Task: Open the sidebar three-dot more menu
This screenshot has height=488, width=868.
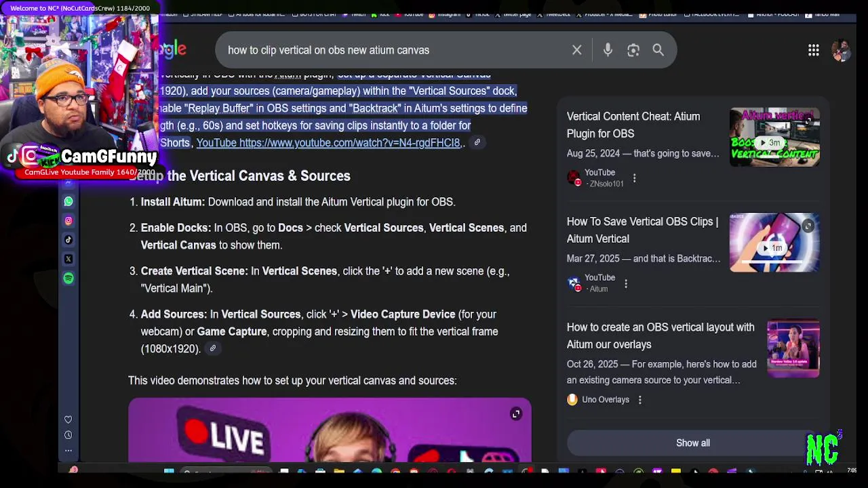Action: [x=68, y=450]
